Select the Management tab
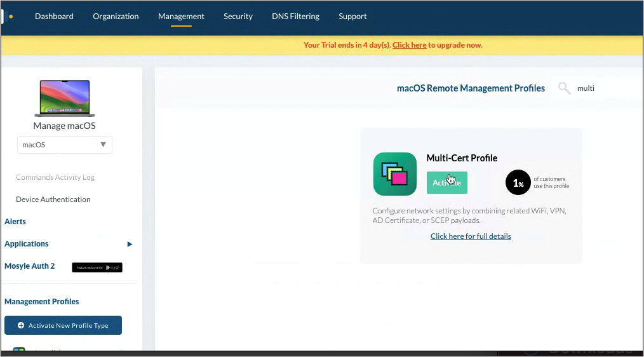644x357 pixels. click(x=181, y=17)
